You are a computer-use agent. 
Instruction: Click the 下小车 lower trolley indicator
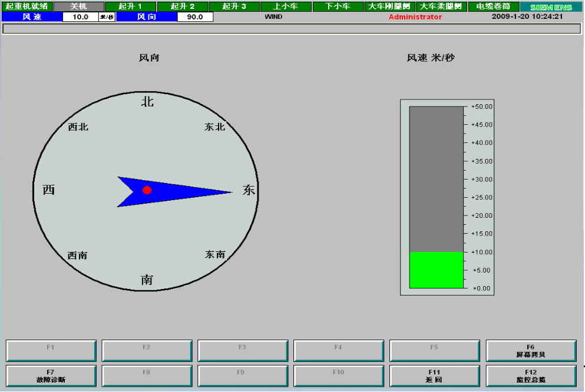(338, 6)
